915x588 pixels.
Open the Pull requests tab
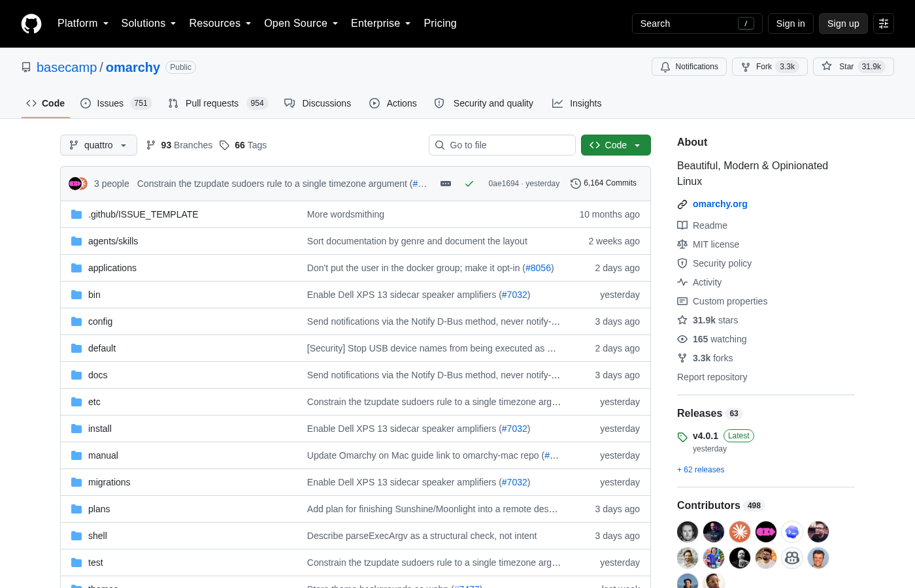(x=218, y=103)
